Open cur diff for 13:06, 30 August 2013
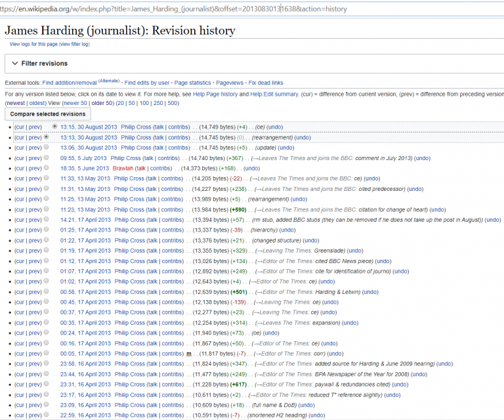 click(x=20, y=148)
